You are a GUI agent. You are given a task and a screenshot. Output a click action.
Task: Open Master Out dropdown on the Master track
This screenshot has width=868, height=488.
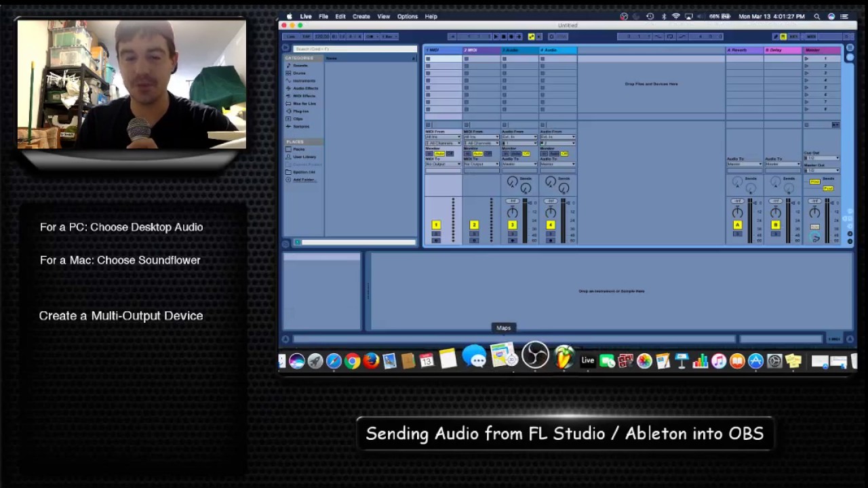click(x=821, y=171)
